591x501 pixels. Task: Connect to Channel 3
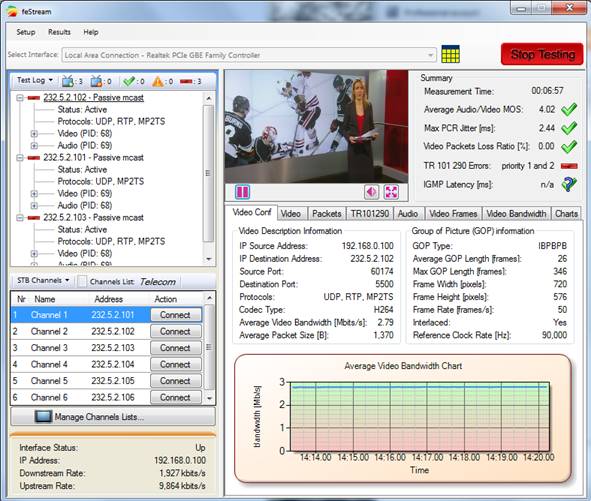click(176, 348)
